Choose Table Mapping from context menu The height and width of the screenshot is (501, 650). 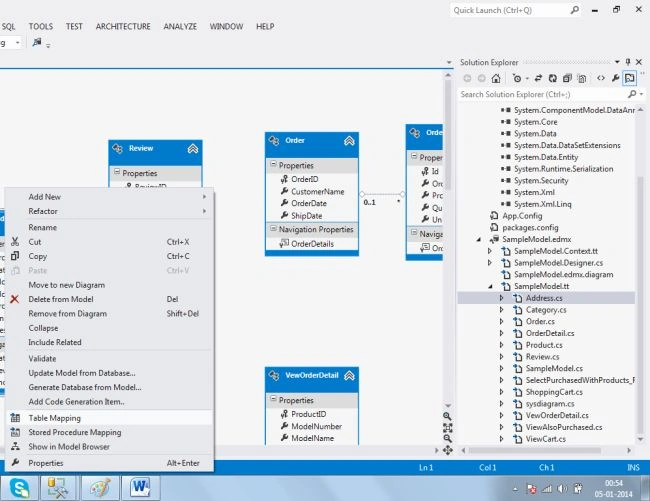110,418
